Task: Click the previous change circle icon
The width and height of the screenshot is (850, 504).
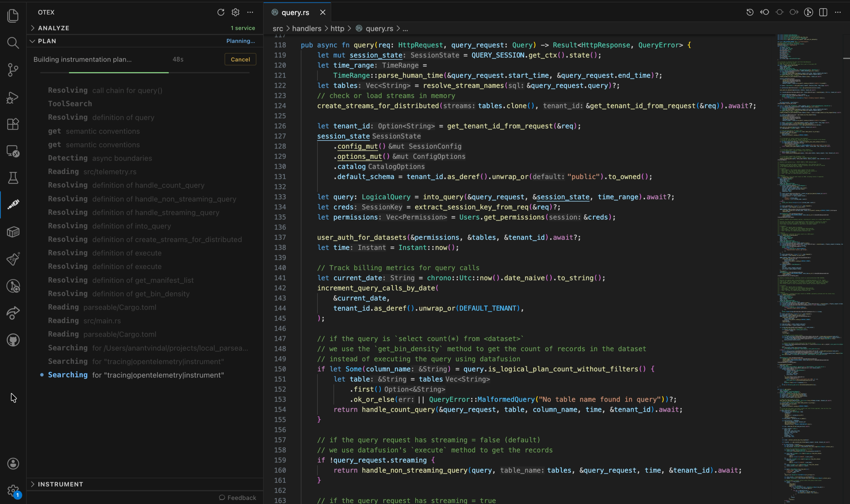Action: [779, 12]
